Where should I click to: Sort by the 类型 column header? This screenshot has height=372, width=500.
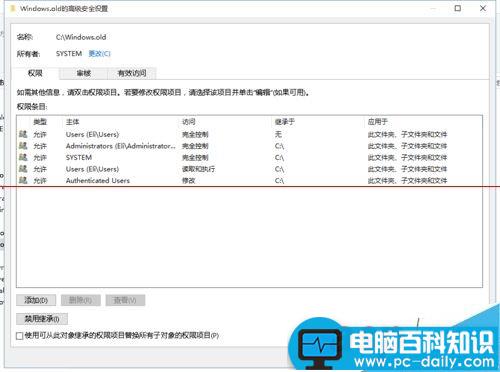click(x=40, y=122)
